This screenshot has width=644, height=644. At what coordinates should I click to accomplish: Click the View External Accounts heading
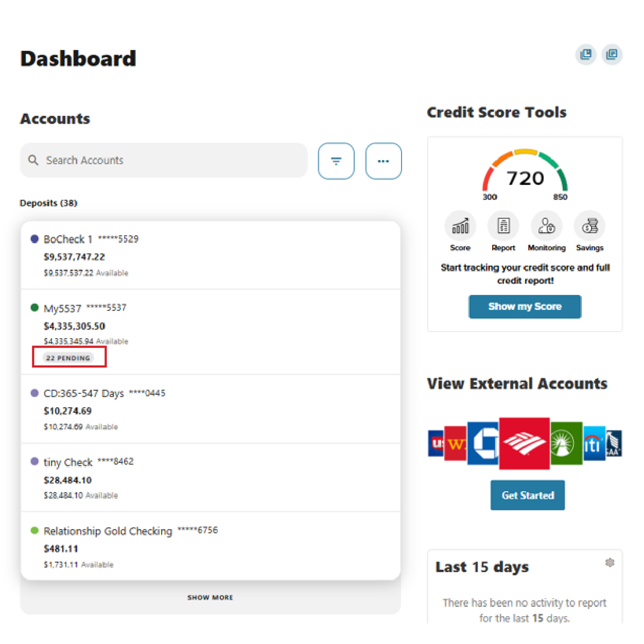tap(517, 384)
